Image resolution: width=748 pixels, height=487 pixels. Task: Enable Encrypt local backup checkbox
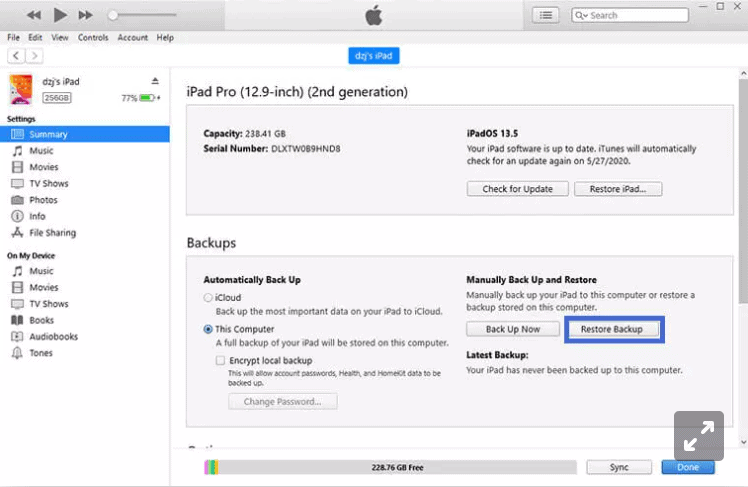coord(220,361)
